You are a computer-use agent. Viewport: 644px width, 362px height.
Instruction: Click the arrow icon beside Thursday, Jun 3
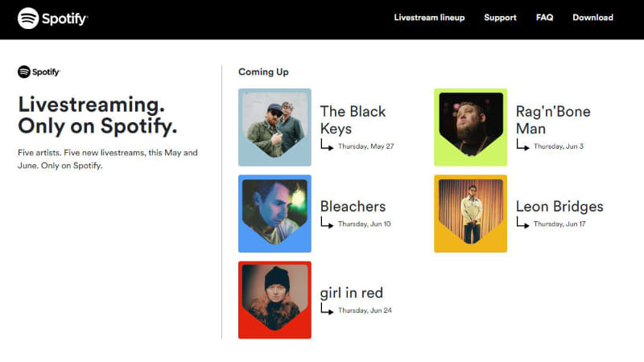[522, 145]
